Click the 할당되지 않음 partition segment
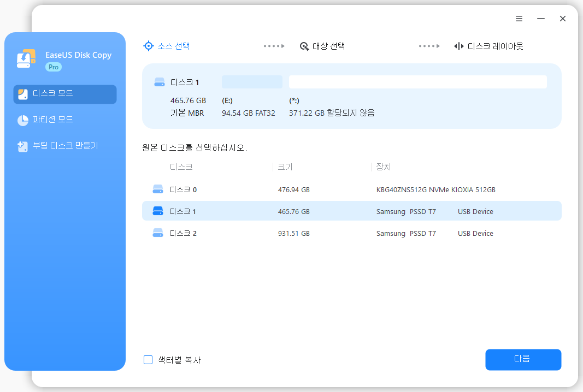Viewport: 583px width, 392px height. pos(417,81)
